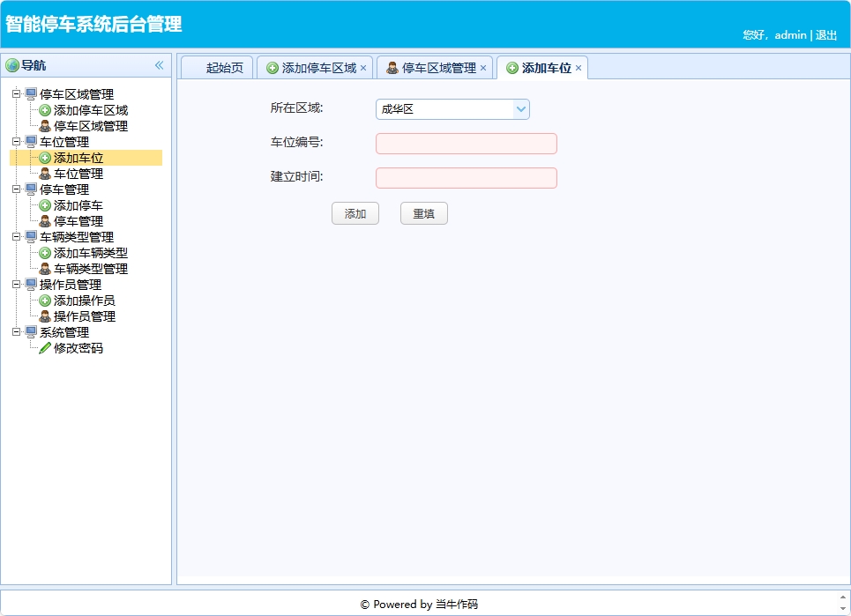Select the pencil icon next to 修改密码
851x616 pixels.
coord(44,348)
